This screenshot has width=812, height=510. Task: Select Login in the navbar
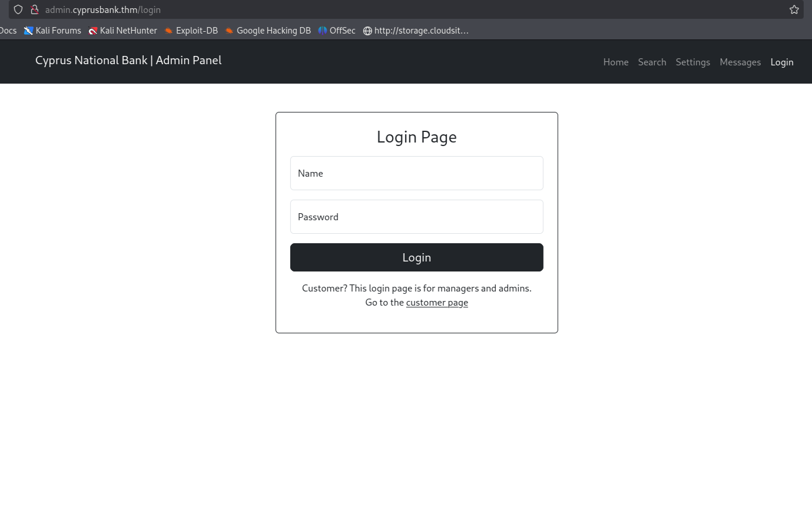click(x=782, y=62)
